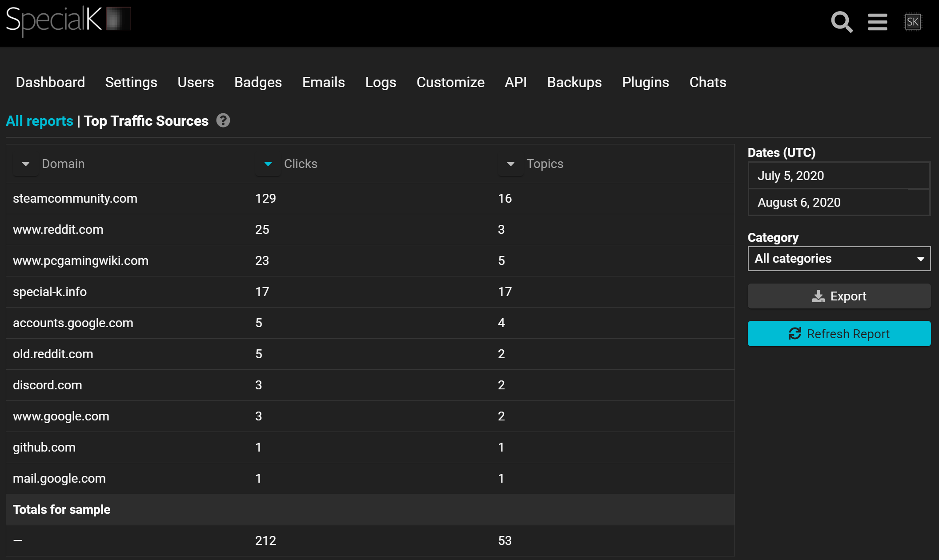Click the SpecialK site logo

click(68, 20)
